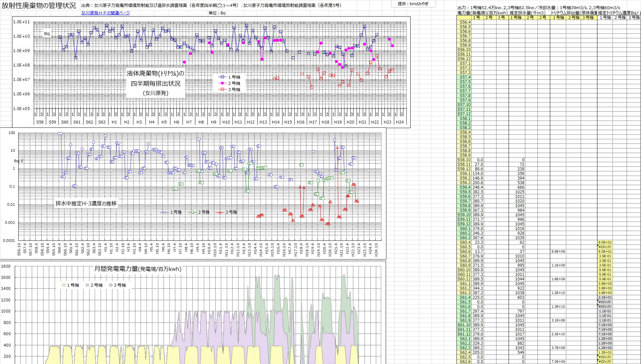Viewport: 641px width, 364px height.
Task: Select the 88.6 value in row S58.12
Action: pos(477,169)
